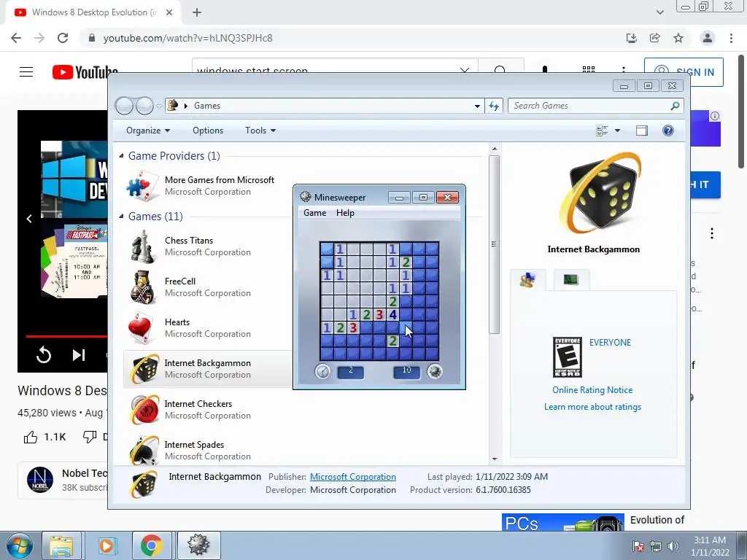Open Windows Explorer from the taskbar
The height and width of the screenshot is (560, 747).
click(61, 545)
